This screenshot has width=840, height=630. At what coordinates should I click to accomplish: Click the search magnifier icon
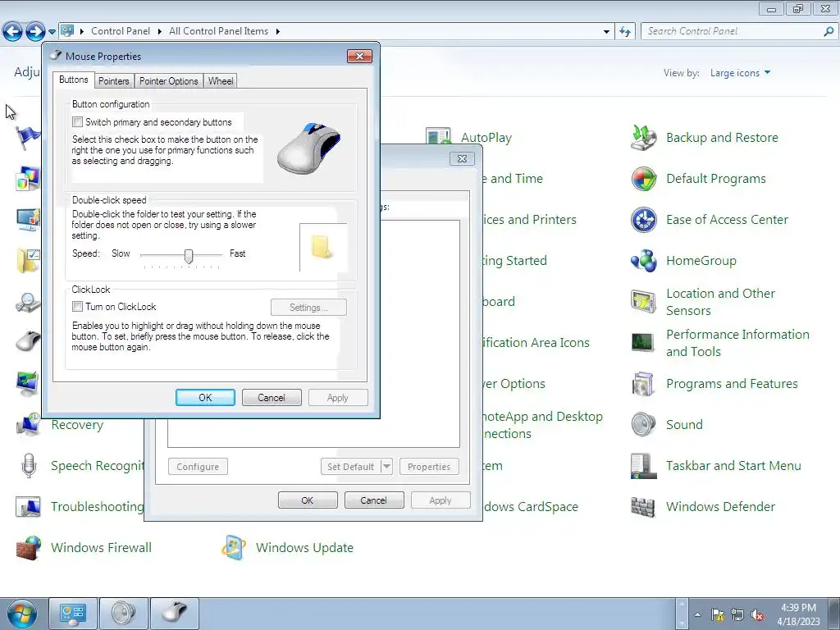point(829,32)
